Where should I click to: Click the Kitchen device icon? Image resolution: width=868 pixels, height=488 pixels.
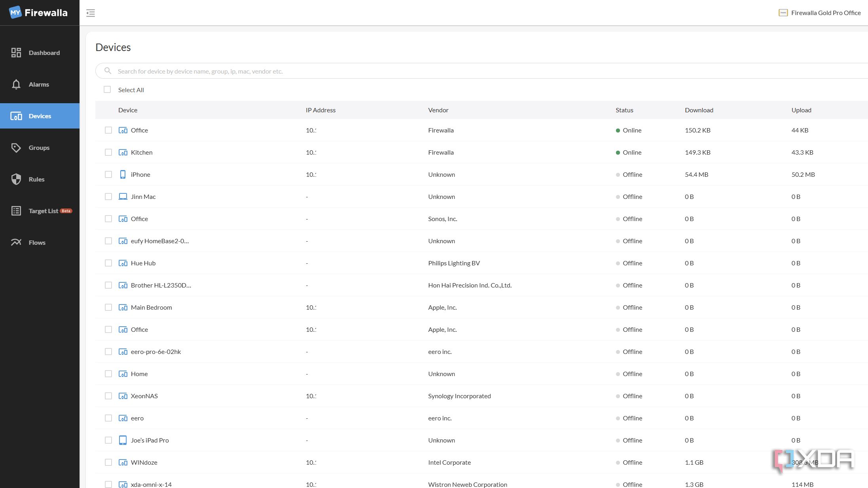click(x=123, y=152)
